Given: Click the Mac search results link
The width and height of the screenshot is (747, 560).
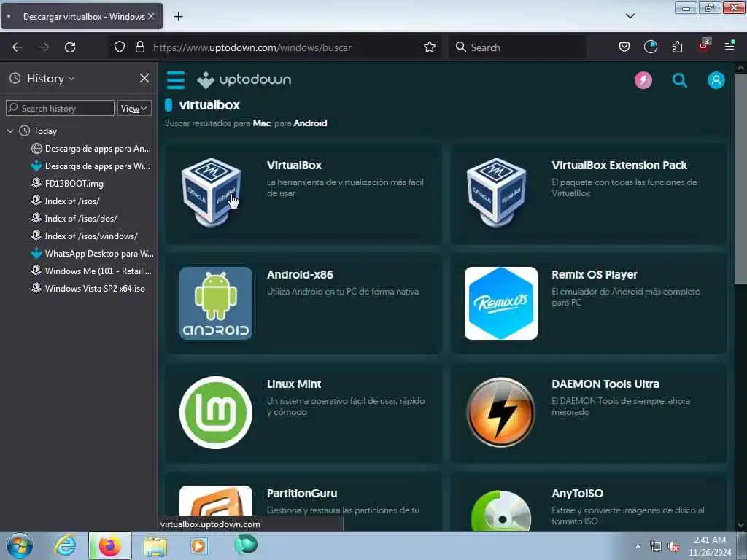Looking at the screenshot, I should [x=262, y=122].
